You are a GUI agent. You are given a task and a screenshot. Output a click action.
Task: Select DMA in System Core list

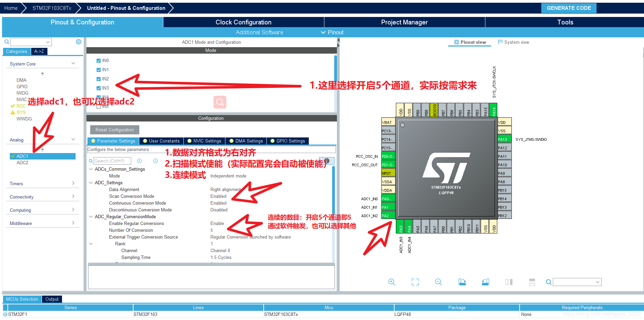[21, 80]
